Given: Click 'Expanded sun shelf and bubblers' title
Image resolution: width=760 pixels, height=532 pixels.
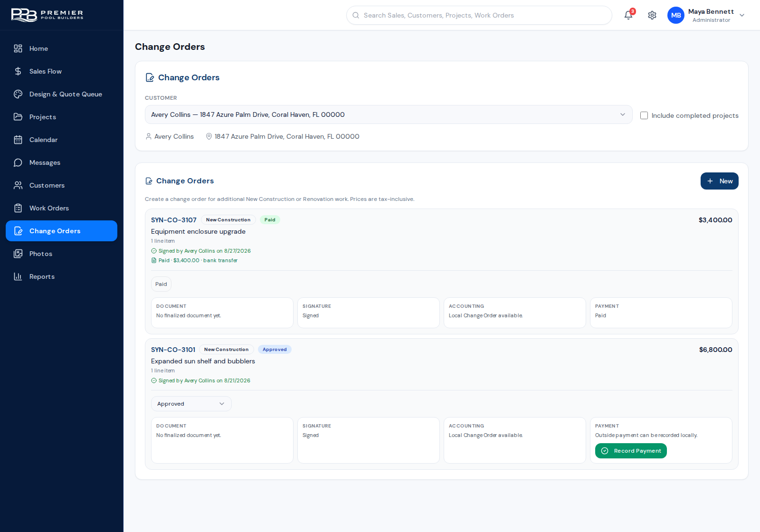Looking at the screenshot, I should [203, 361].
